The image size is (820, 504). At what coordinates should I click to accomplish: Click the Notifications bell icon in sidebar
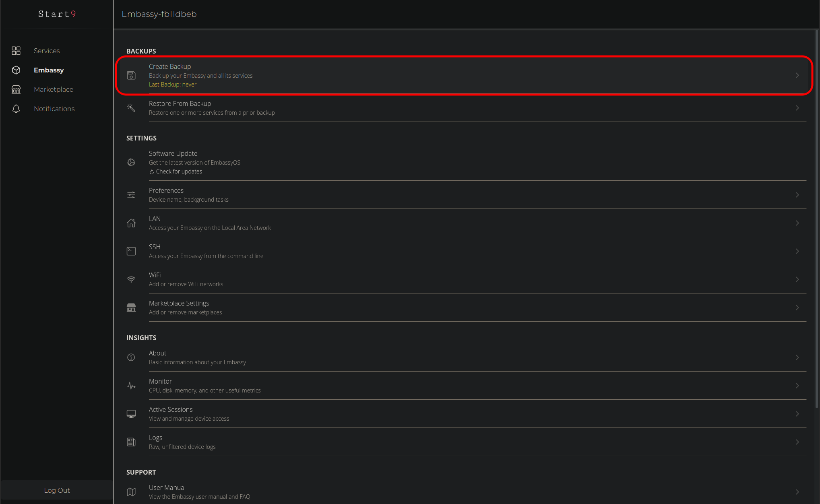click(x=16, y=109)
